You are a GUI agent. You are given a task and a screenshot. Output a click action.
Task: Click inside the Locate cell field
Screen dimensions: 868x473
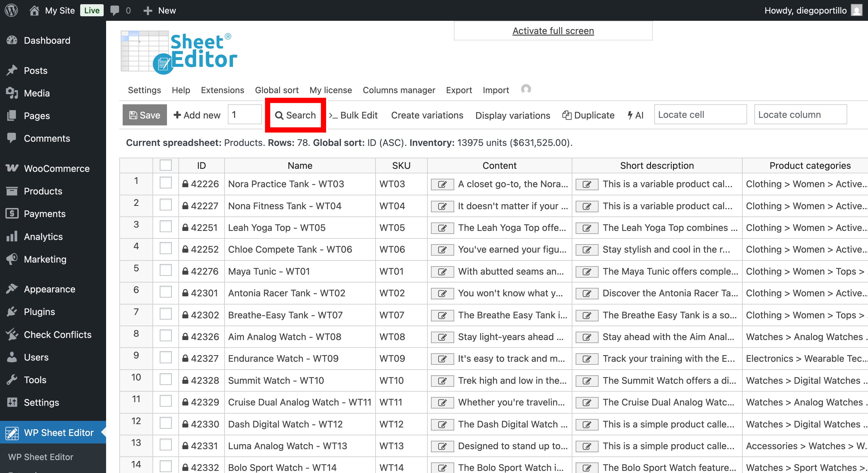point(700,115)
